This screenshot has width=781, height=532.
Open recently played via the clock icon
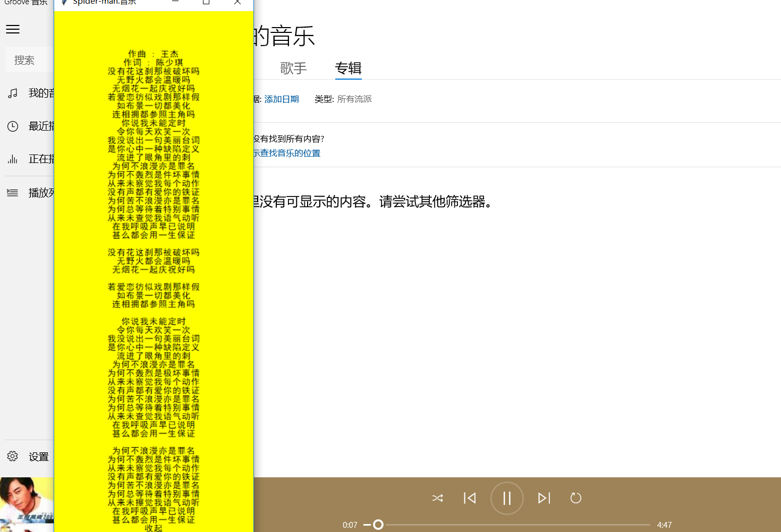point(13,126)
